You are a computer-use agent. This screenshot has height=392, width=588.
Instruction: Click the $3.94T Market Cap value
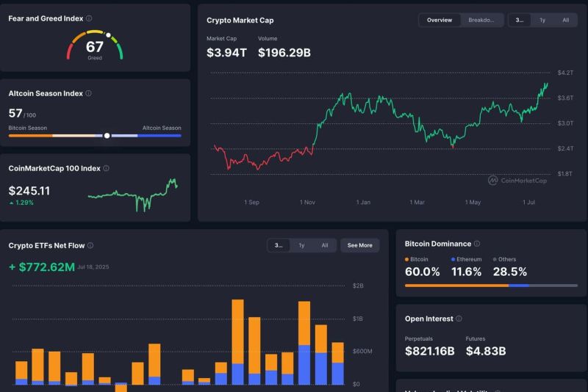point(226,53)
